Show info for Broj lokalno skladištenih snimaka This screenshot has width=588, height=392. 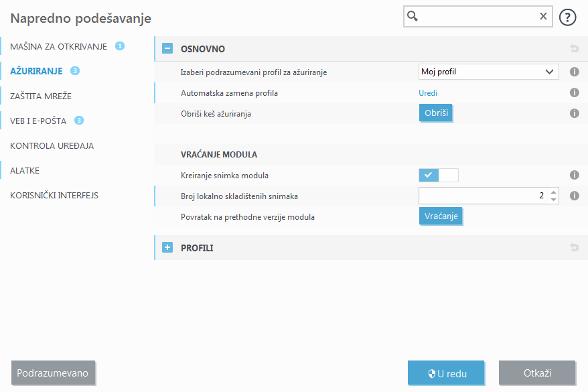click(x=574, y=196)
